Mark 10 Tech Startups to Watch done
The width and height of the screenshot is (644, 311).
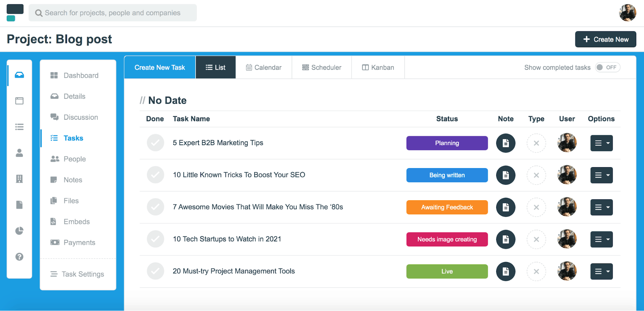(155, 239)
